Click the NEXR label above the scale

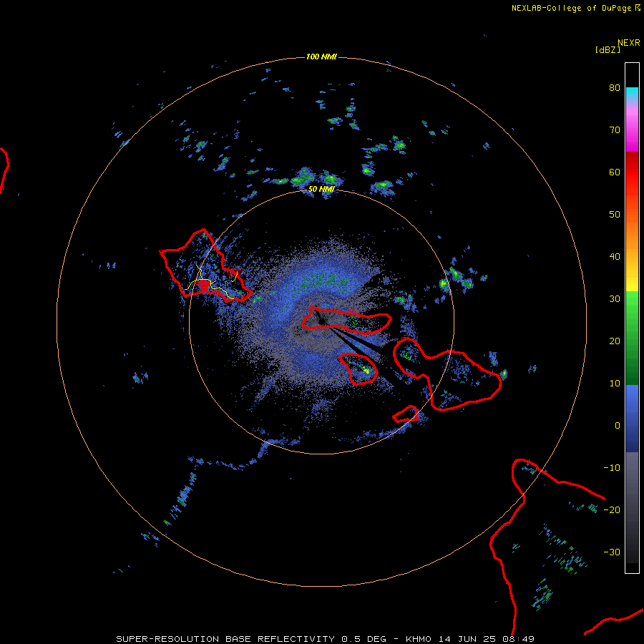(x=629, y=43)
